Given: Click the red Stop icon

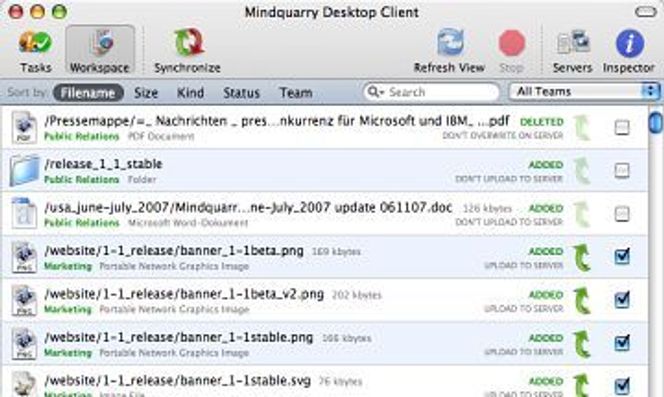Looking at the screenshot, I should tap(512, 44).
